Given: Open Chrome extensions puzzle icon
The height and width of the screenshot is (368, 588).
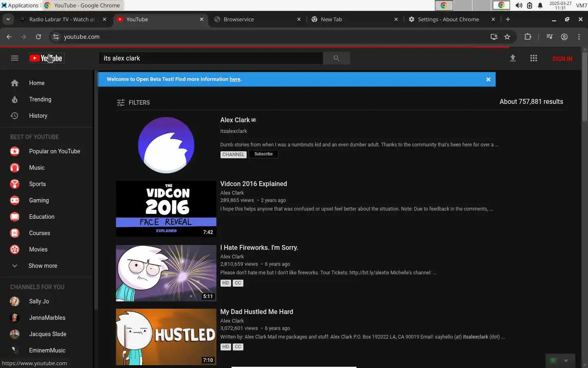Looking at the screenshot, I should (528, 37).
